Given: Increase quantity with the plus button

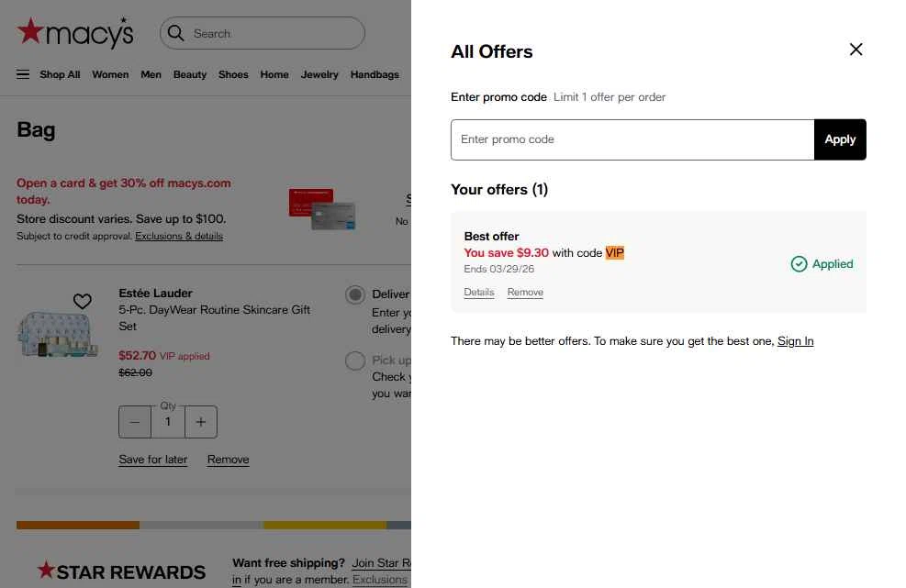Looking at the screenshot, I should (x=201, y=422).
